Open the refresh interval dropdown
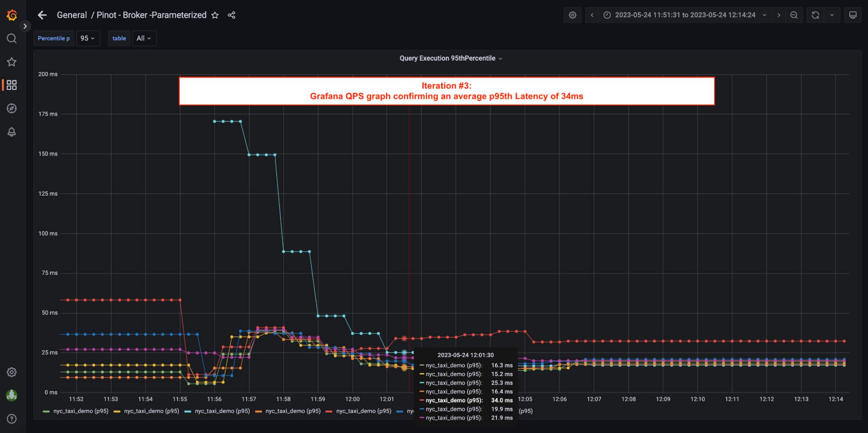The height and width of the screenshot is (433, 868). point(832,15)
